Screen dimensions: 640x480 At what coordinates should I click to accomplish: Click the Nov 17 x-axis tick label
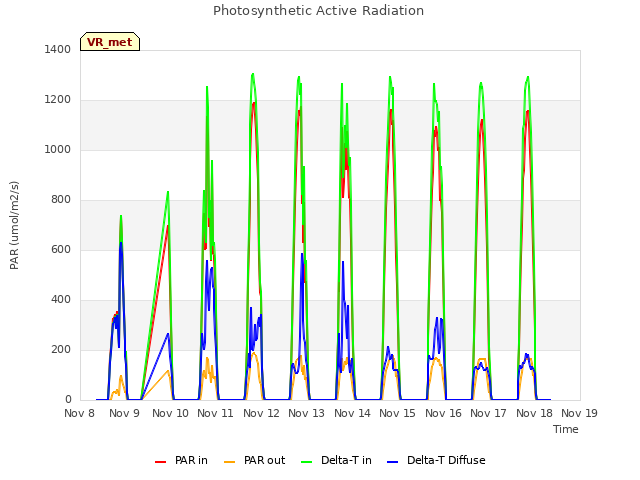[x=488, y=413]
